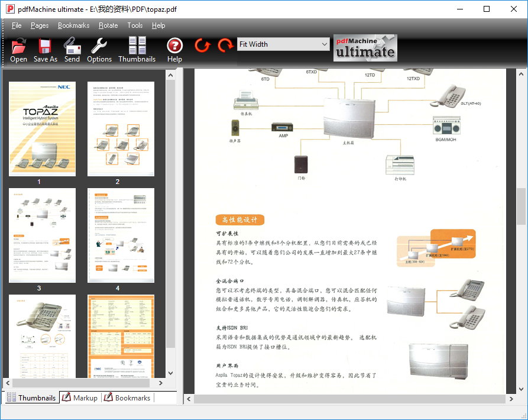
Task: Toggle the Thumbnails toolbar icon
Action: [x=137, y=50]
